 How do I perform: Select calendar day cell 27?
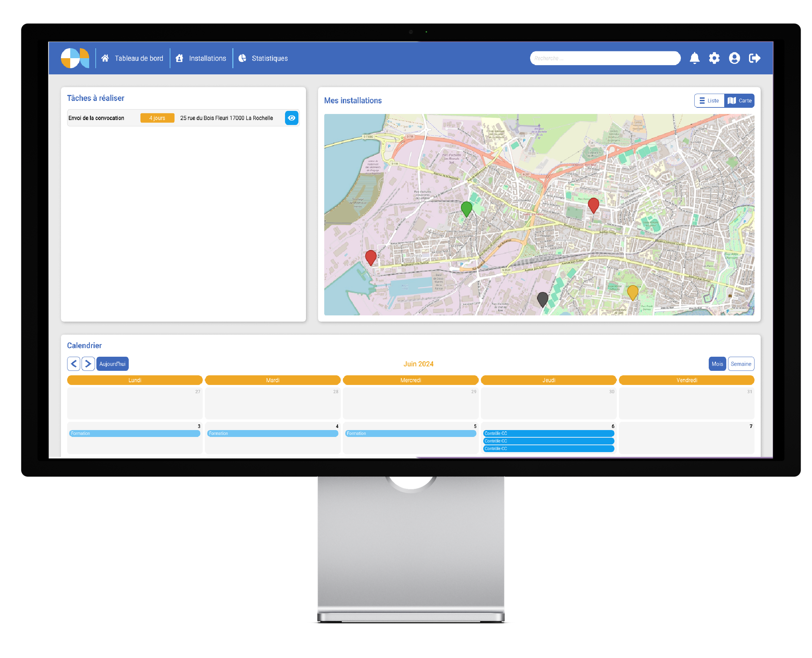(135, 403)
